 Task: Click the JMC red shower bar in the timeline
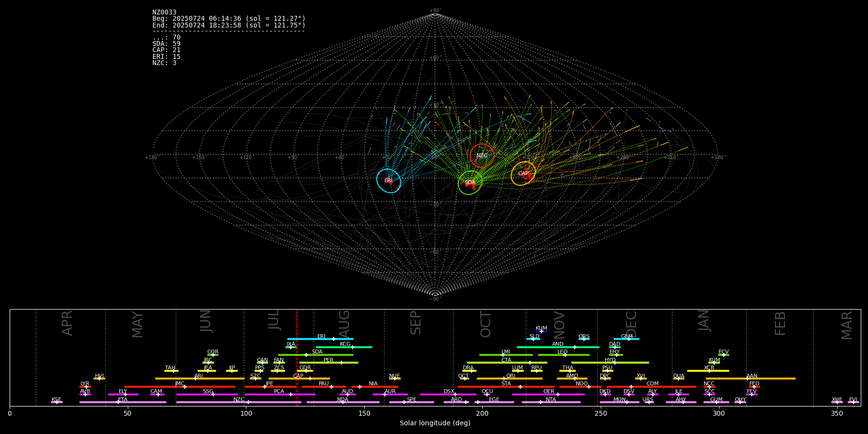(x=180, y=387)
